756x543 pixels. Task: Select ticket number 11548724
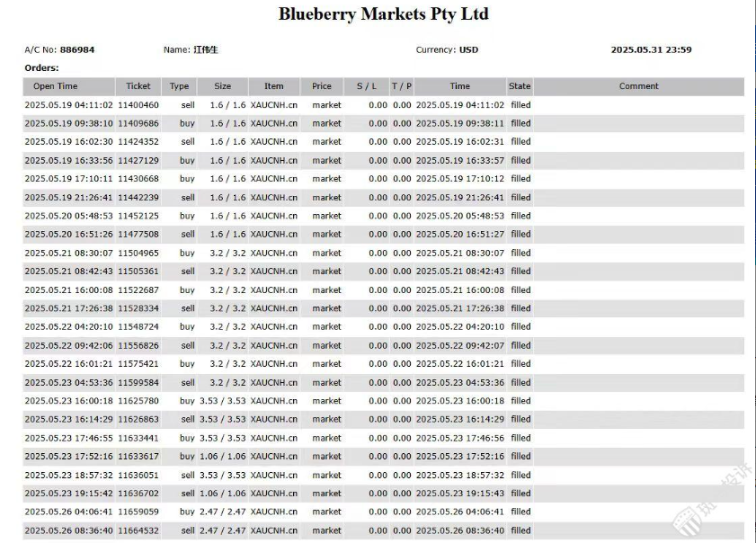[x=138, y=327]
